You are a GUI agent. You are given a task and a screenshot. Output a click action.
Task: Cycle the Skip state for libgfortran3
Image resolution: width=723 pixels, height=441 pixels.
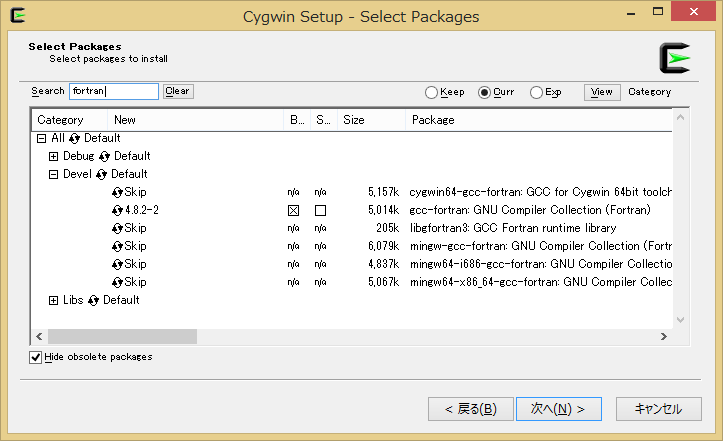coord(117,228)
